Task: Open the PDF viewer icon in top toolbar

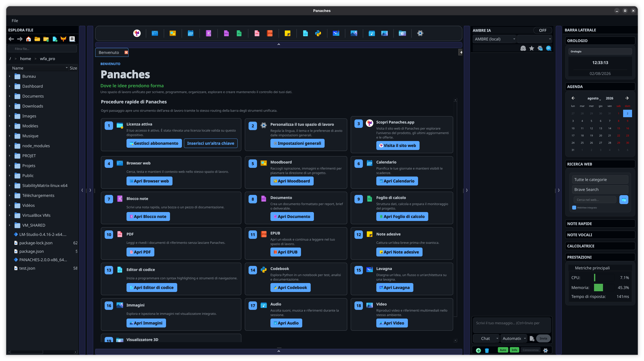Action: [257, 33]
